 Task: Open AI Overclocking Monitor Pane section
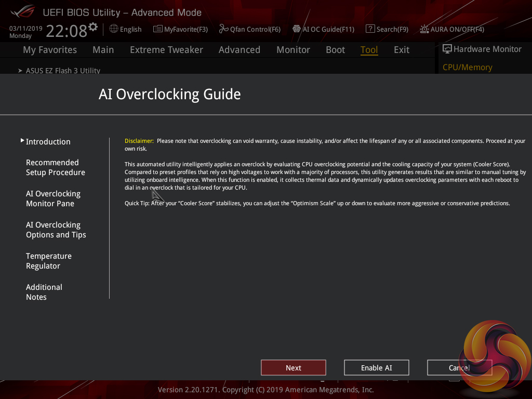pyautogui.click(x=54, y=198)
